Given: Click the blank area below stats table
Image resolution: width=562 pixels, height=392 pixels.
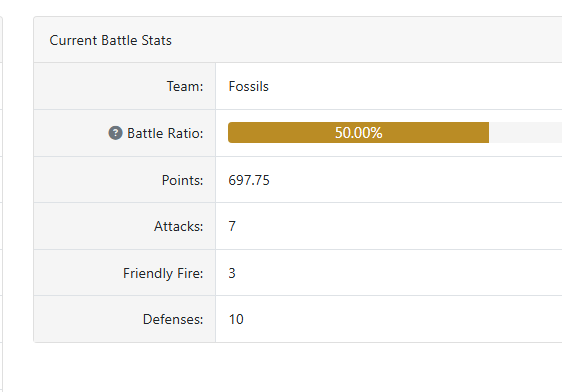Looking at the screenshot, I should [297, 367].
